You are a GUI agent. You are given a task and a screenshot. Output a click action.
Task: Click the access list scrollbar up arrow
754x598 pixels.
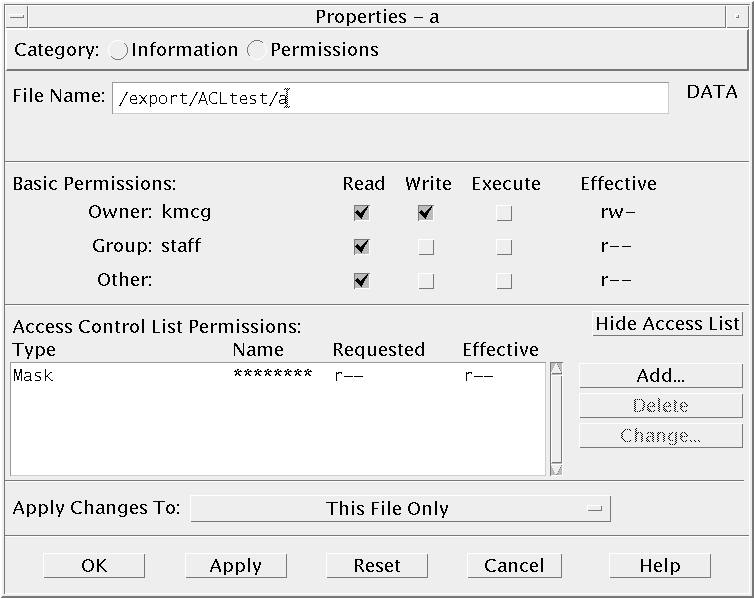click(556, 369)
